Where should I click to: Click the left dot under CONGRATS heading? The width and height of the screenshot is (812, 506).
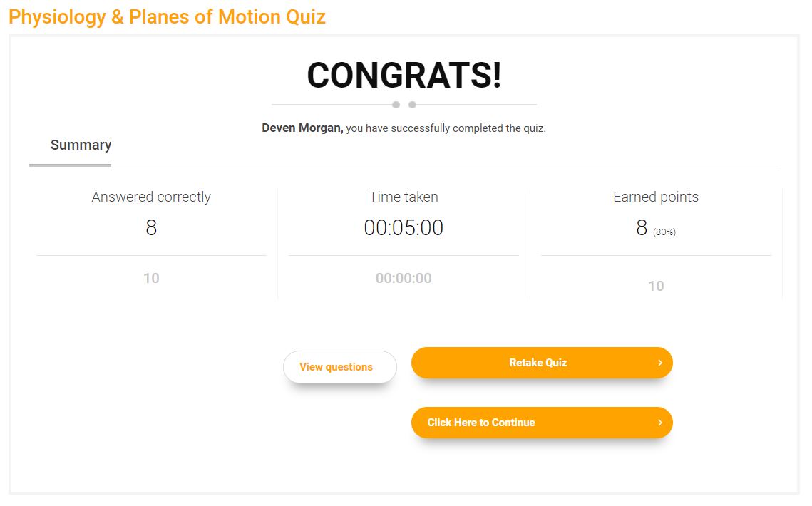(x=396, y=105)
